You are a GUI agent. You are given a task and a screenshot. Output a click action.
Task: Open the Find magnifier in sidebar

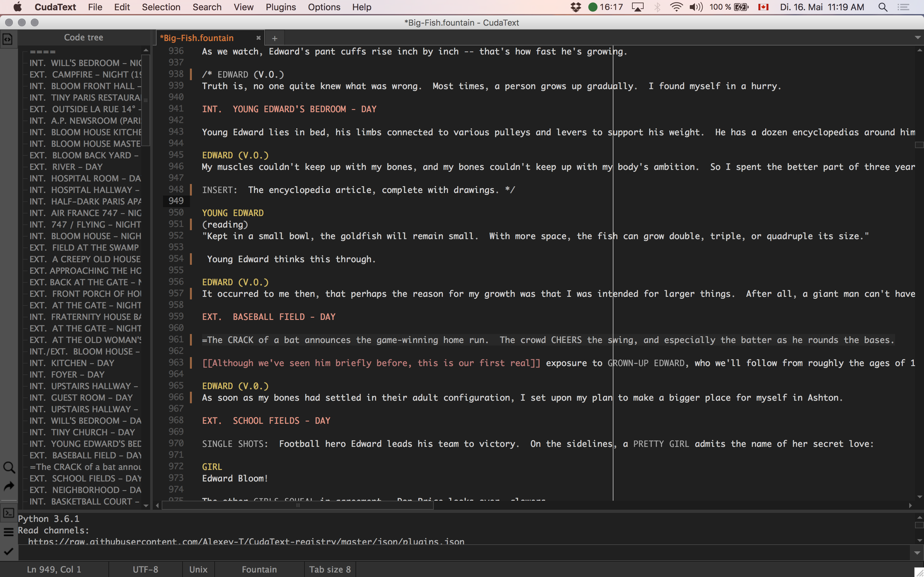[x=9, y=467]
